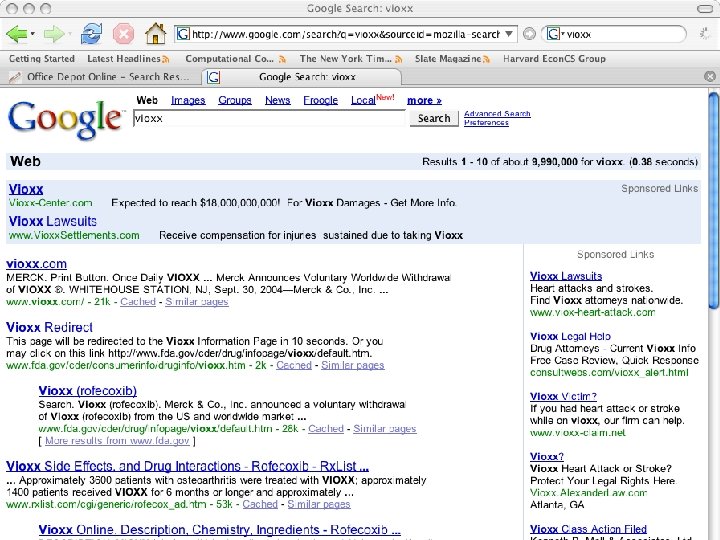The image size is (720, 540).
Task: Switch to Froogle search
Action: (321, 100)
